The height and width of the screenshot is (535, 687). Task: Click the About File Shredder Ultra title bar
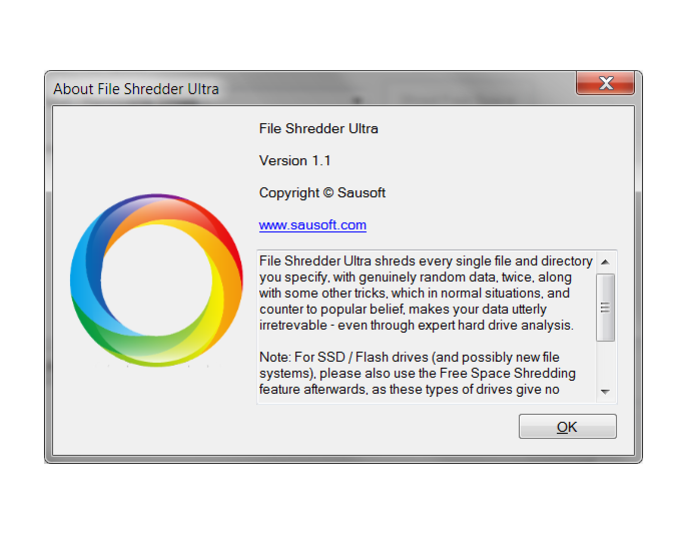(307, 88)
